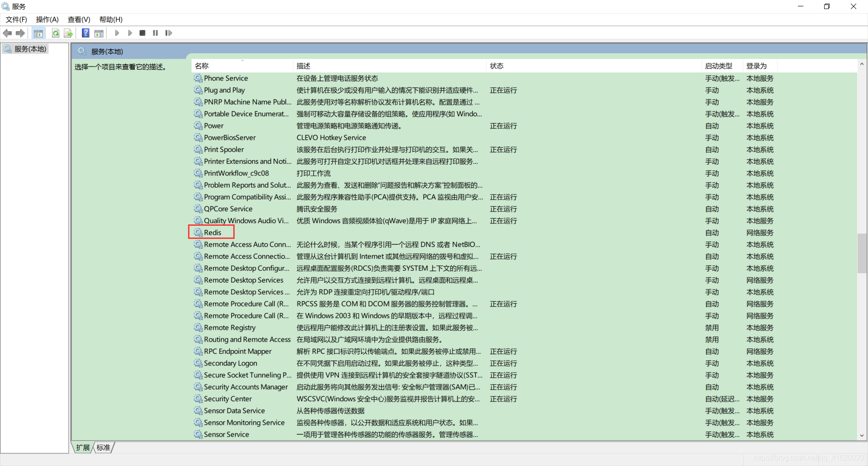Open the 帮助(H) menu
The width and height of the screenshot is (868, 466).
point(111,19)
